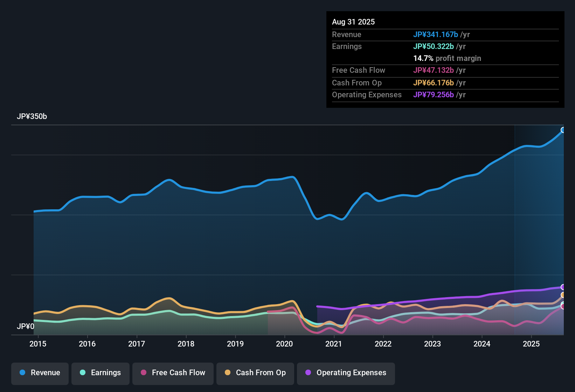Click the 2020 label on the time axis

pyautogui.click(x=285, y=344)
